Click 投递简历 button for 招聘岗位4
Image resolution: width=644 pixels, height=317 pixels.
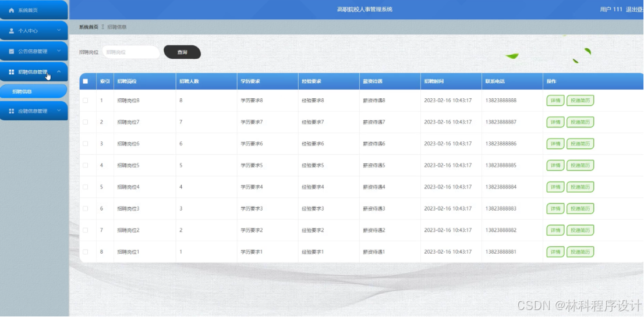(x=581, y=187)
